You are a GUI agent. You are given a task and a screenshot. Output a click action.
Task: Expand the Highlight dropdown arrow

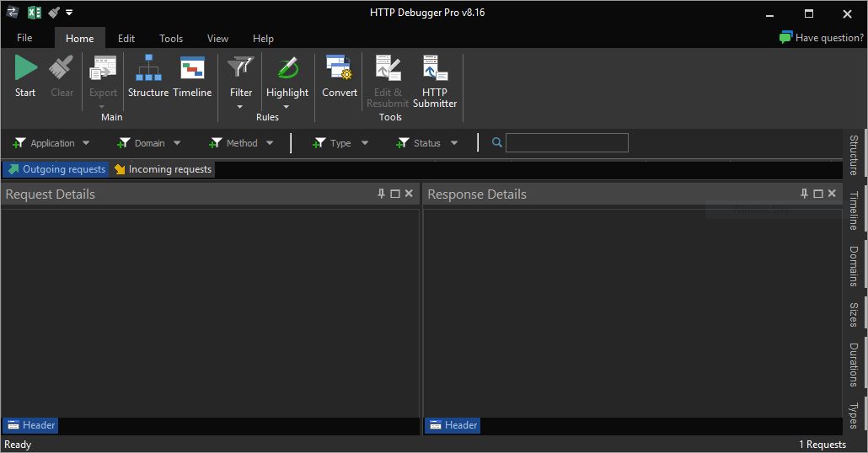[287, 107]
